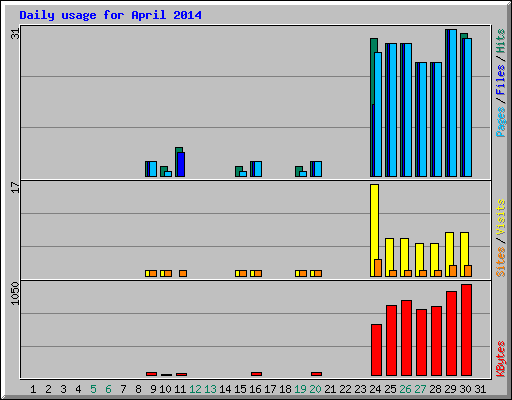Click the '31' maximum value axis label
The height and width of the screenshot is (400, 512).
[15, 34]
